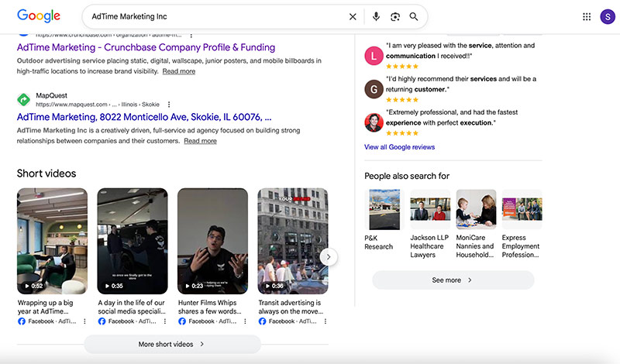Click the magnifier search button

[414, 16]
